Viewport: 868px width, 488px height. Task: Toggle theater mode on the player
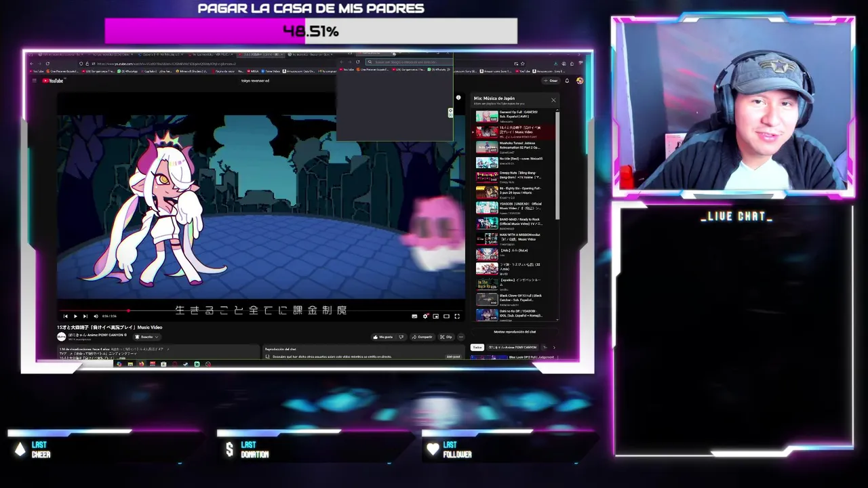[x=446, y=317]
